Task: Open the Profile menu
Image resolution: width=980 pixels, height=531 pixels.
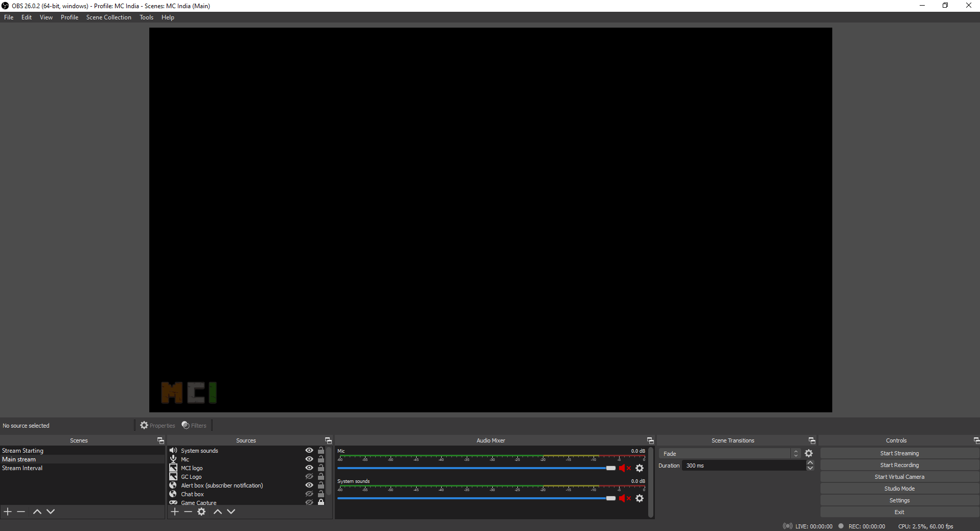Action: tap(70, 17)
